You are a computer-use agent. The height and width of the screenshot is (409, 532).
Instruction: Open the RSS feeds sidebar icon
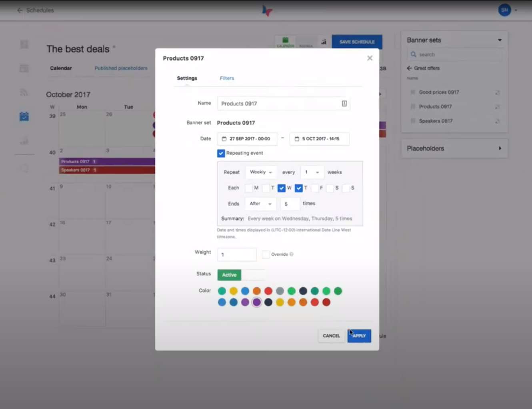pos(24,92)
